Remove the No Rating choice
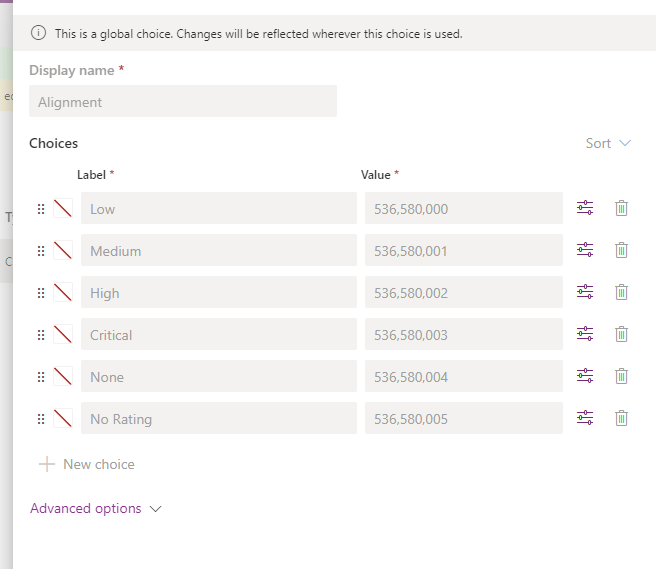This screenshot has height=569, width=656. pyautogui.click(x=621, y=418)
